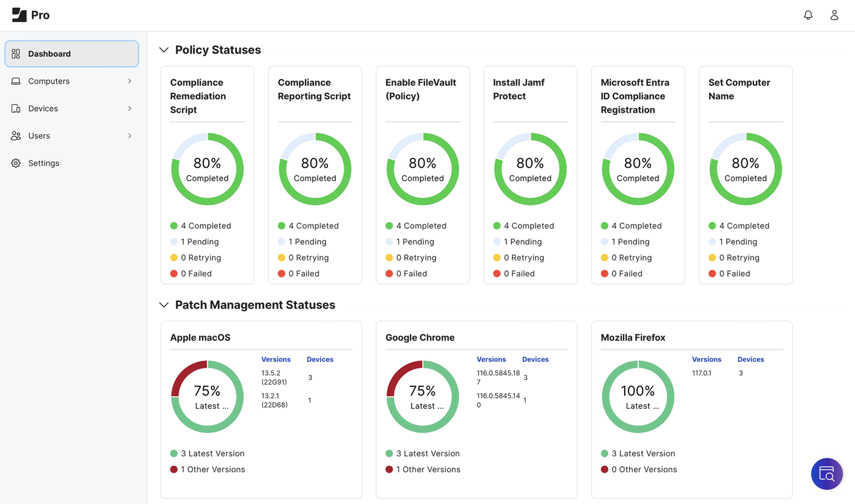Open Microsoft Entra ID Compliance Registration title

pos(635,96)
